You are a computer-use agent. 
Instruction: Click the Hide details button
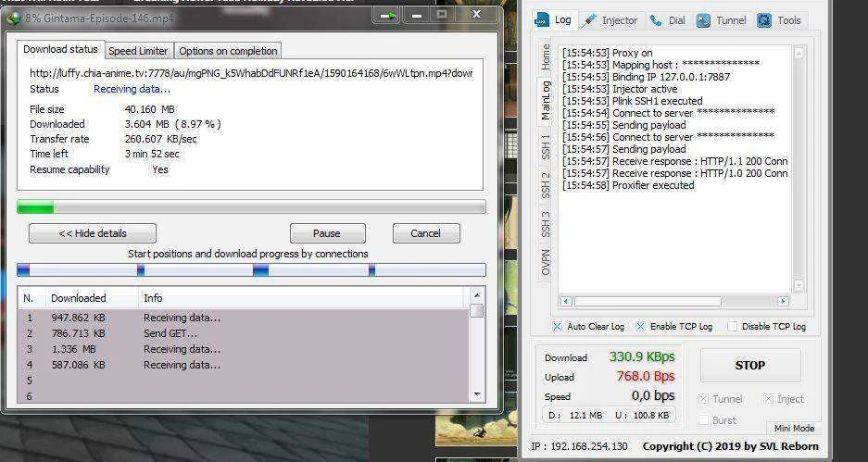(x=93, y=233)
